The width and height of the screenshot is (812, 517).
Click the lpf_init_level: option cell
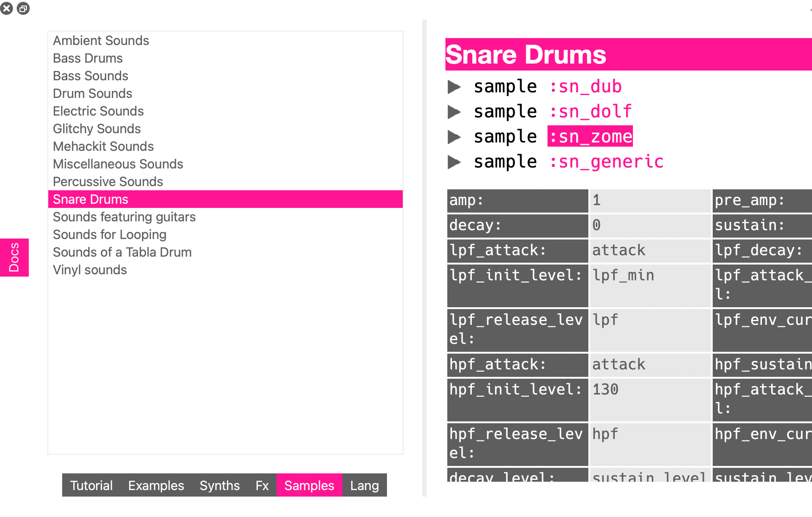[517, 285]
